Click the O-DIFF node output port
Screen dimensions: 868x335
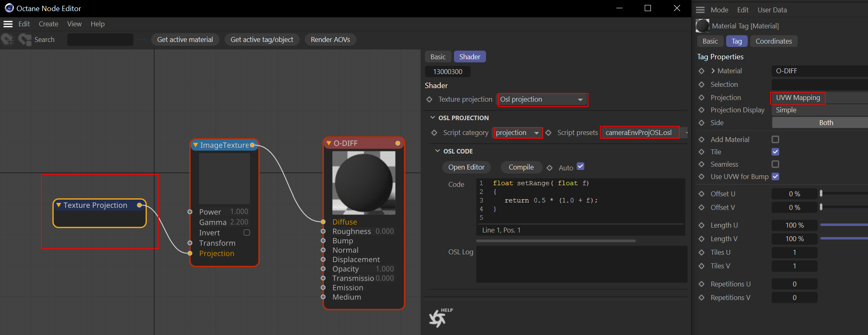click(x=398, y=143)
